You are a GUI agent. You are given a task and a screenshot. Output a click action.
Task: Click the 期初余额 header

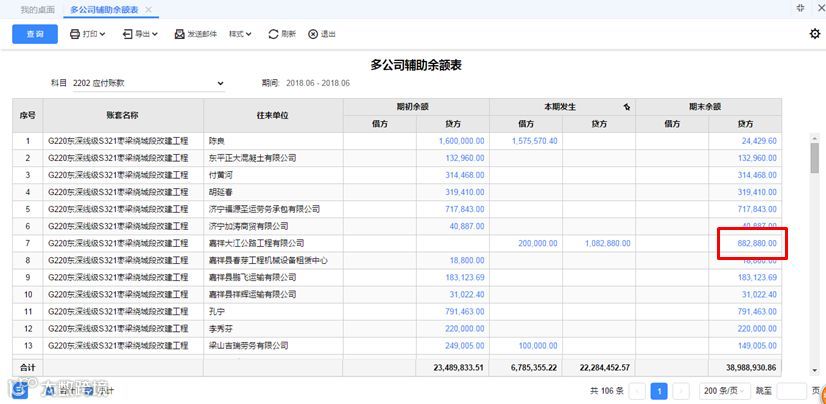click(x=416, y=106)
